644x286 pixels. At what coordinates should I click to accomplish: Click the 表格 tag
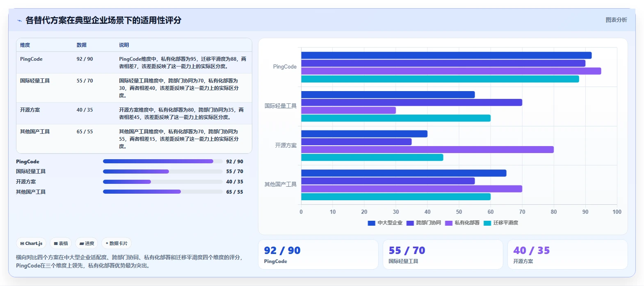pos(61,243)
